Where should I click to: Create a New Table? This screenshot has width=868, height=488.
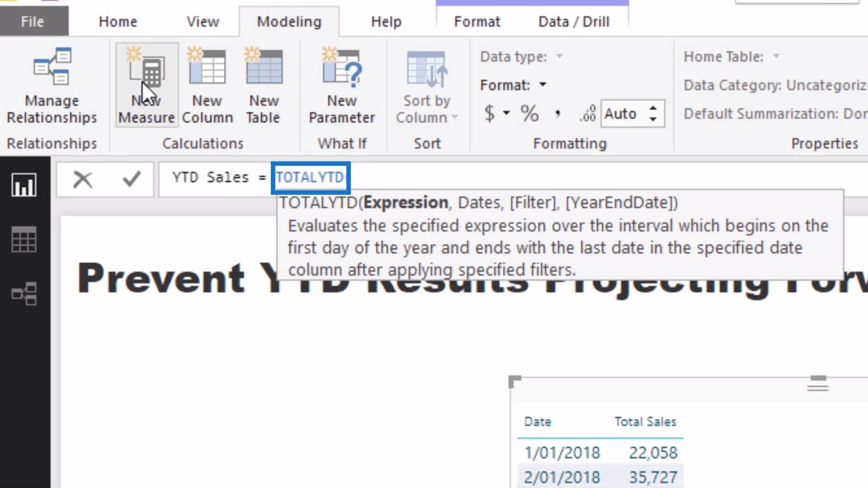click(263, 85)
